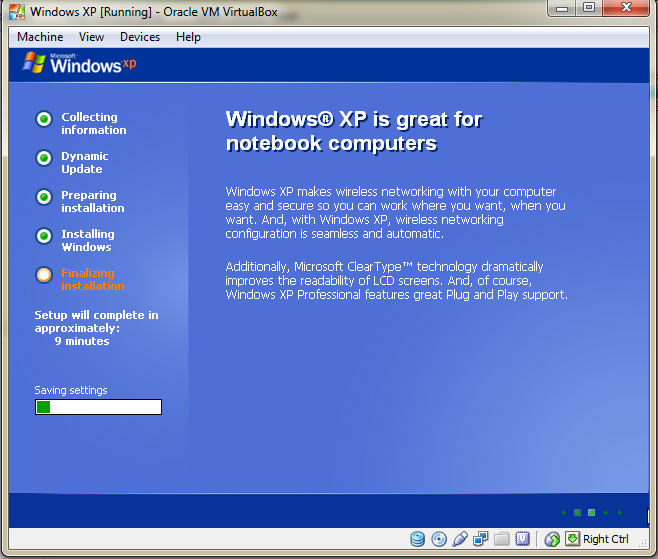Viewport: 658px width, 559px height.
Task: Click the Finalizing installation step indicator
Action: (44, 275)
